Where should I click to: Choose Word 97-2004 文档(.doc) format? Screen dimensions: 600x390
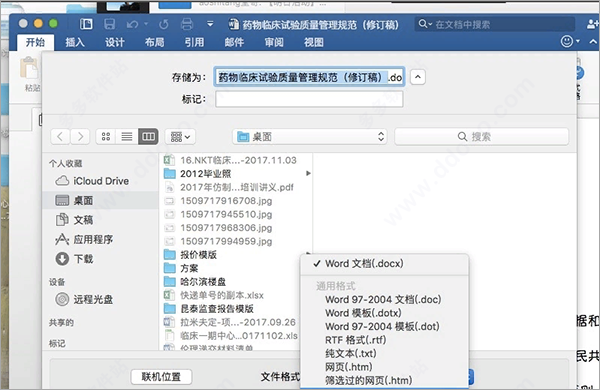point(385,299)
